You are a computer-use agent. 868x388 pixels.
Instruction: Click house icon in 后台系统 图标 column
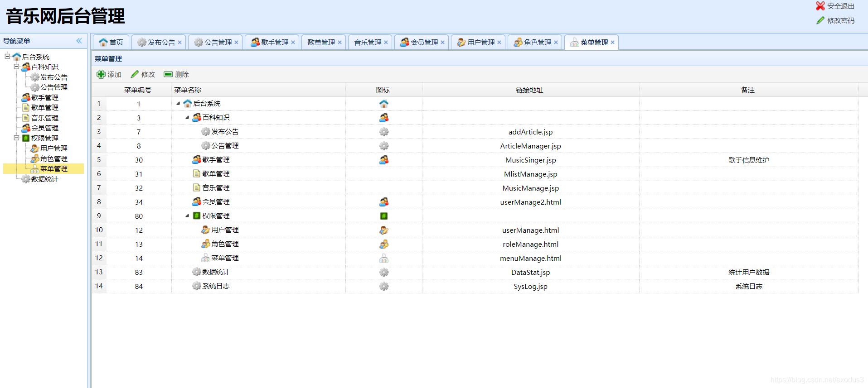[x=384, y=104]
